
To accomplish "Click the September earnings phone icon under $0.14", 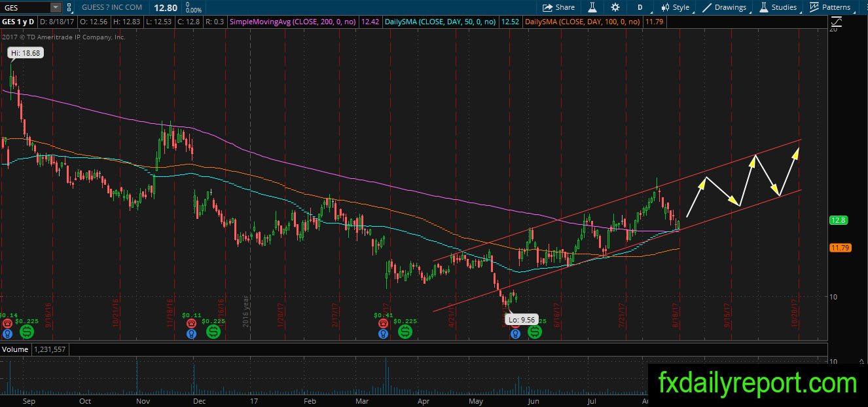I will point(7,324).
